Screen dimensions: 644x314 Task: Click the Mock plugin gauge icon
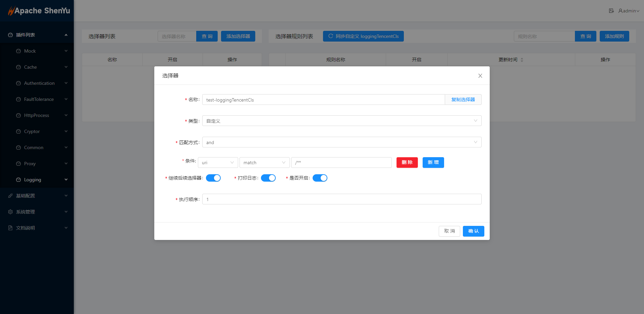click(18, 51)
